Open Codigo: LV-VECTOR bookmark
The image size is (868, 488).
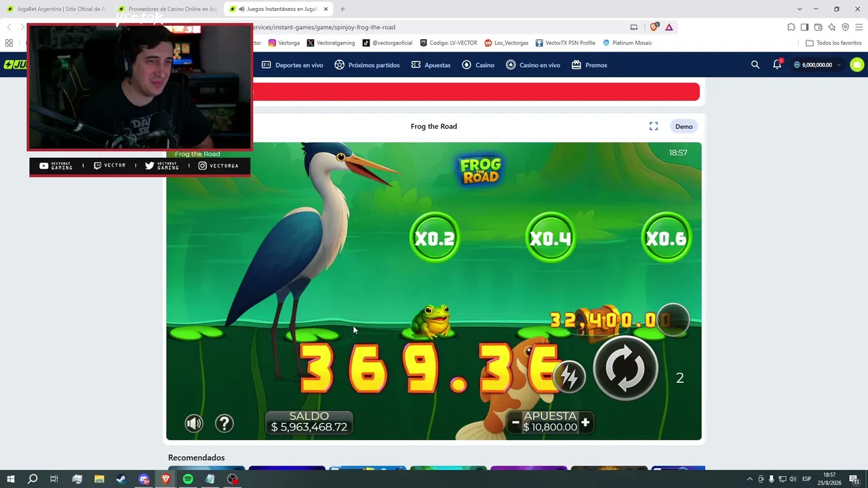448,43
